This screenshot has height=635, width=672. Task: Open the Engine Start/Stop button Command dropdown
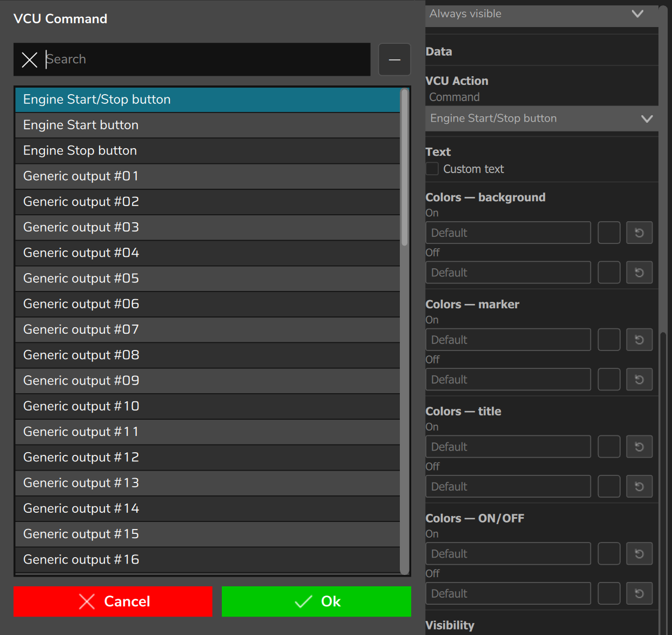click(x=542, y=118)
